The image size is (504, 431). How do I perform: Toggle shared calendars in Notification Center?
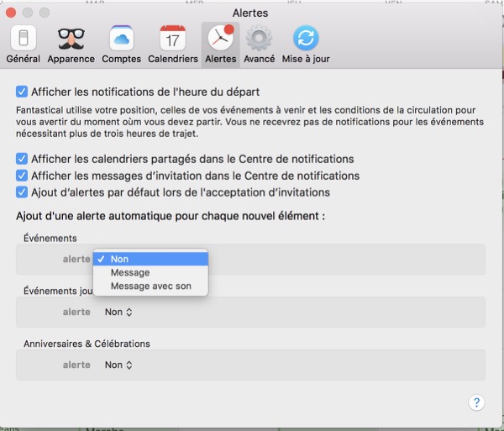pos(22,159)
